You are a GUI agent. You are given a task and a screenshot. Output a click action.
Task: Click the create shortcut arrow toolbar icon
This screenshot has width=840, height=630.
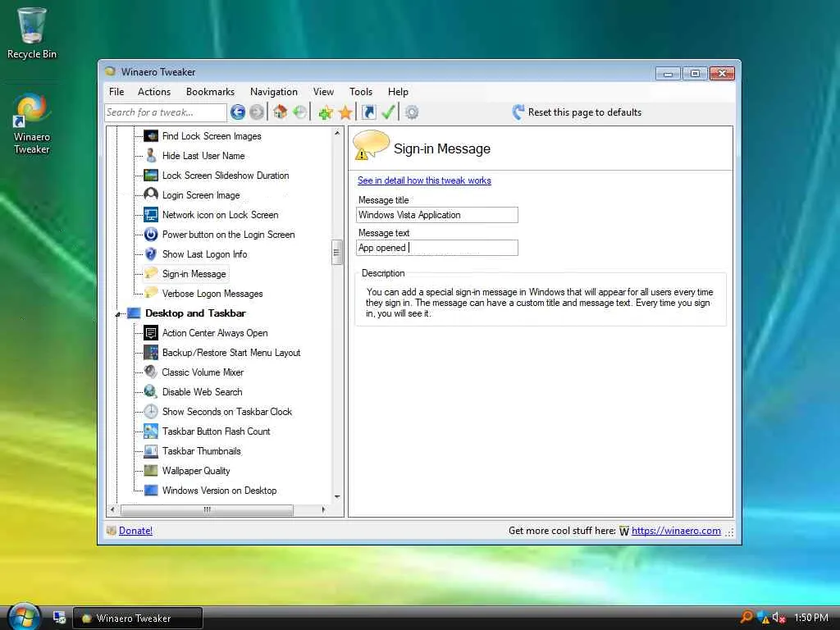click(368, 112)
